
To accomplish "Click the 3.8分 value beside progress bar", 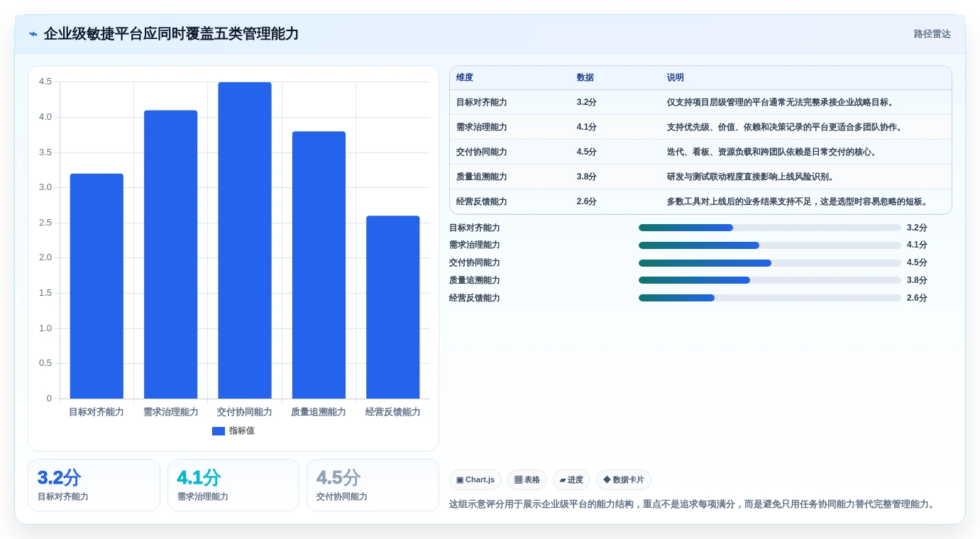I will 917,280.
